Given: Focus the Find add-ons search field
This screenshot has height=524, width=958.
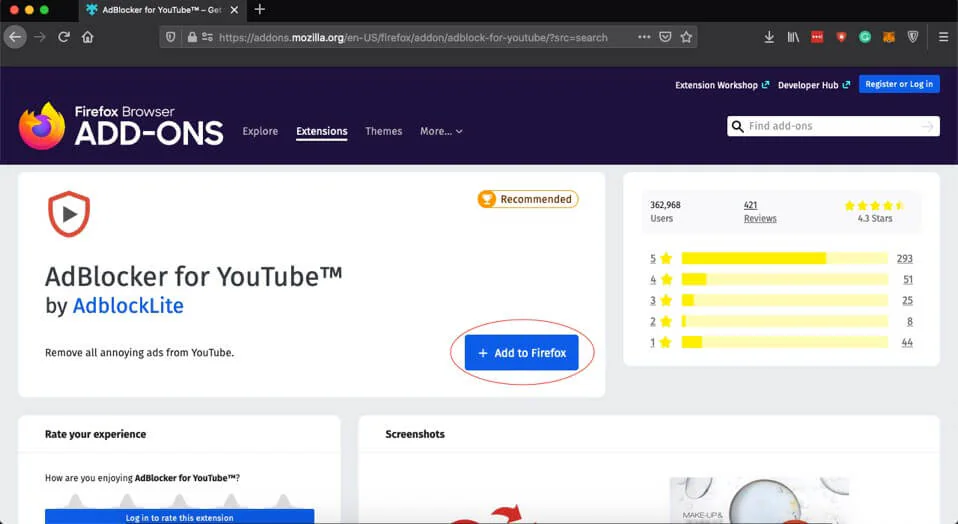Looking at the screenshot, I should coord(833,126).
